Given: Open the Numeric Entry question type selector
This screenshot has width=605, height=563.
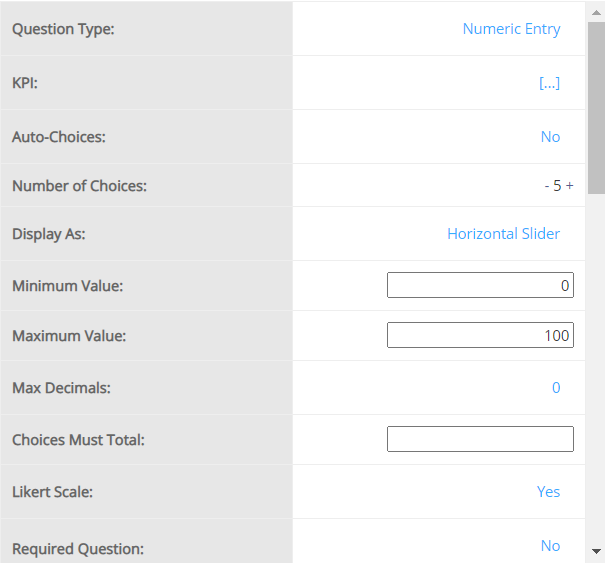Looking at the screenshot, I should pos(511,29).
